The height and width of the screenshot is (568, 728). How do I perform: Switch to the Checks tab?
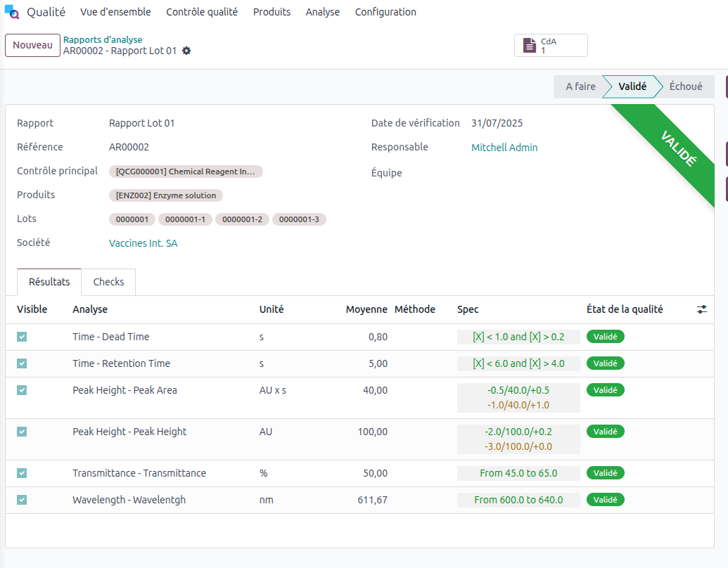pyautogui.click(x=108, y=282)
